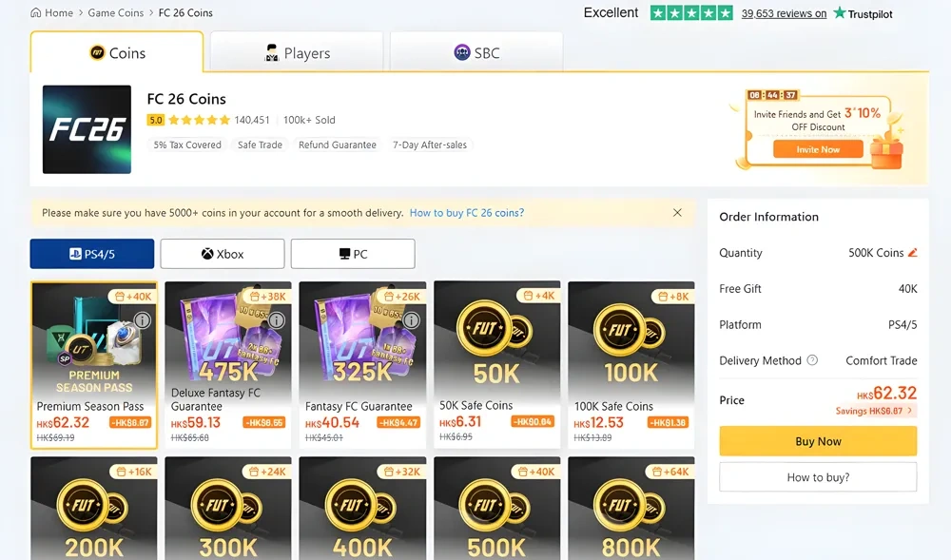The height and width of the screenshot is (560, 951).
Task: Click the edit pencil beside 500K Coins
Action: click(x=913, y=253)
